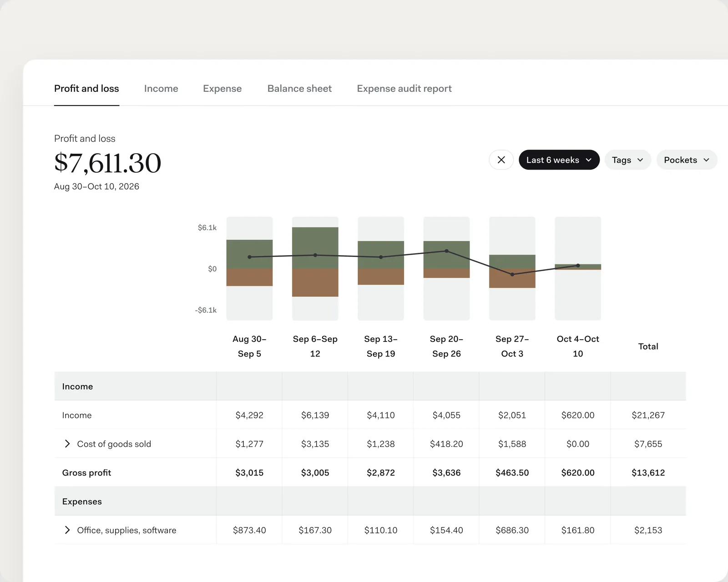Open the Last 6 weeks dropdown
728x582 pixels.
tap(559, 160)
